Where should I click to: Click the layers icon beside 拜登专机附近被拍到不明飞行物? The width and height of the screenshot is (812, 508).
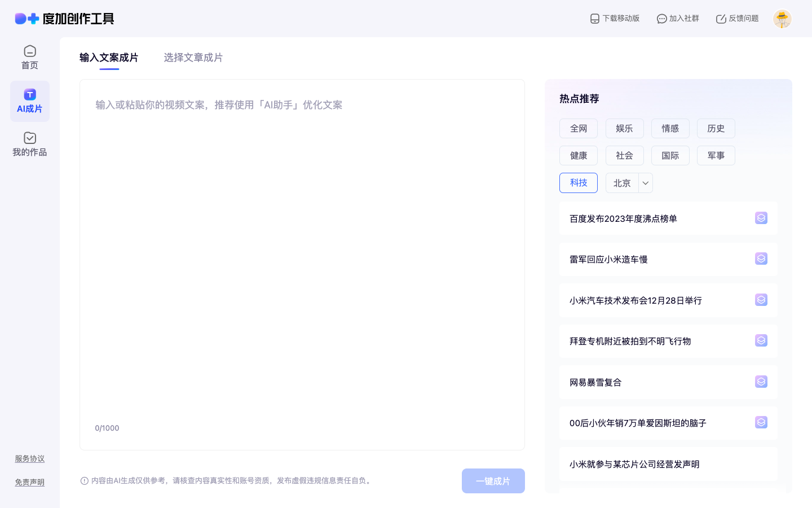pos(761,340)
